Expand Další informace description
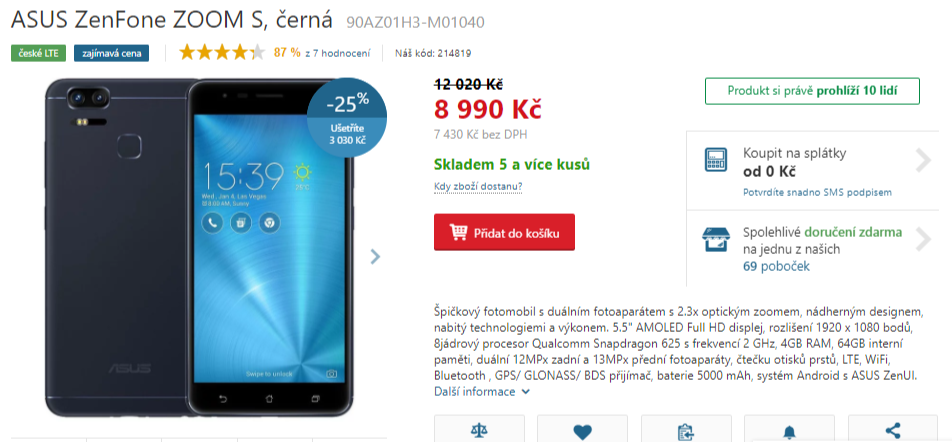 (x=481, y=392)
